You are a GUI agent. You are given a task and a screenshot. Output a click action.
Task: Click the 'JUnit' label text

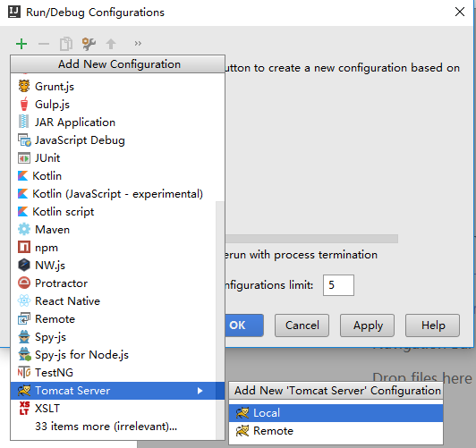(47, 158)
